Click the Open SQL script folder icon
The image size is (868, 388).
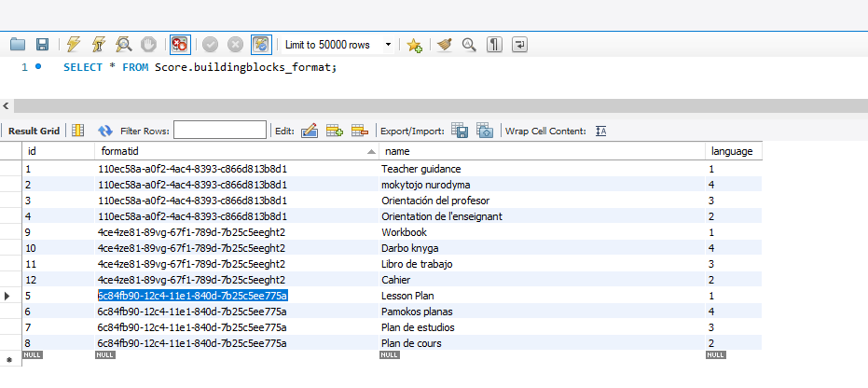[17, 44]
